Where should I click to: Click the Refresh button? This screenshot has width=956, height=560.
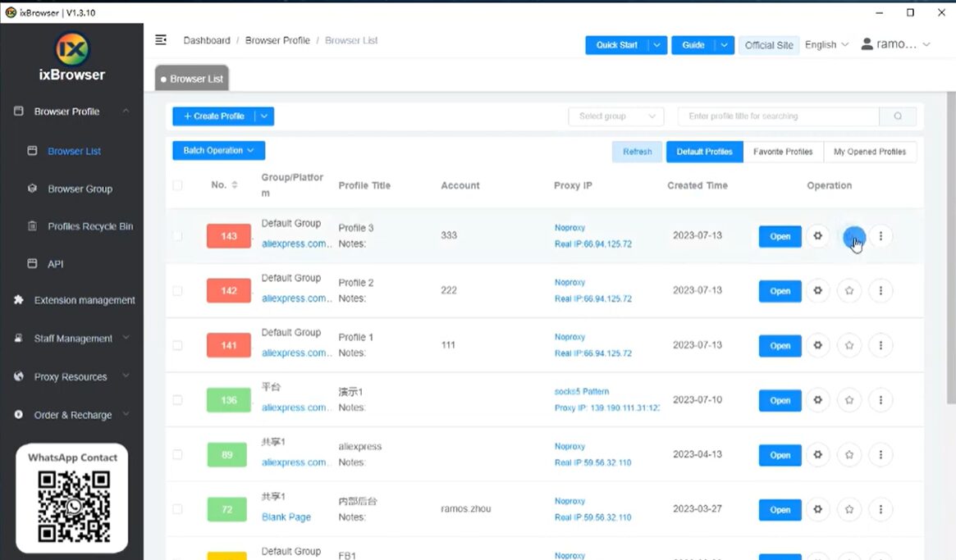coord(637,152)
